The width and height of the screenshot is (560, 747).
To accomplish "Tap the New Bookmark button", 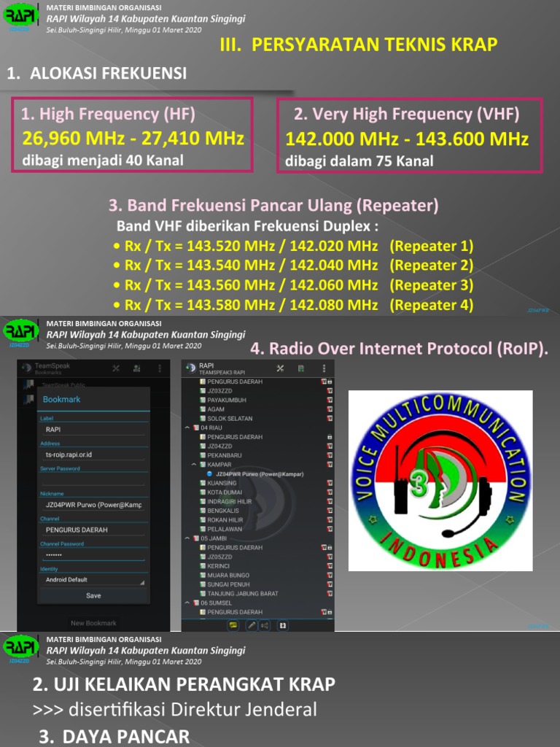I will [x=93, y=623].
